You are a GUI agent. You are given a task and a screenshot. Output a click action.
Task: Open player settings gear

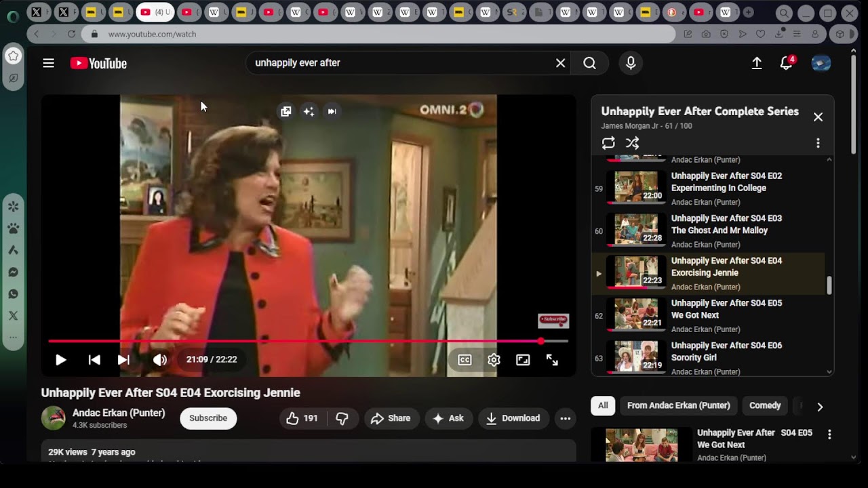(x=494, y=360)
